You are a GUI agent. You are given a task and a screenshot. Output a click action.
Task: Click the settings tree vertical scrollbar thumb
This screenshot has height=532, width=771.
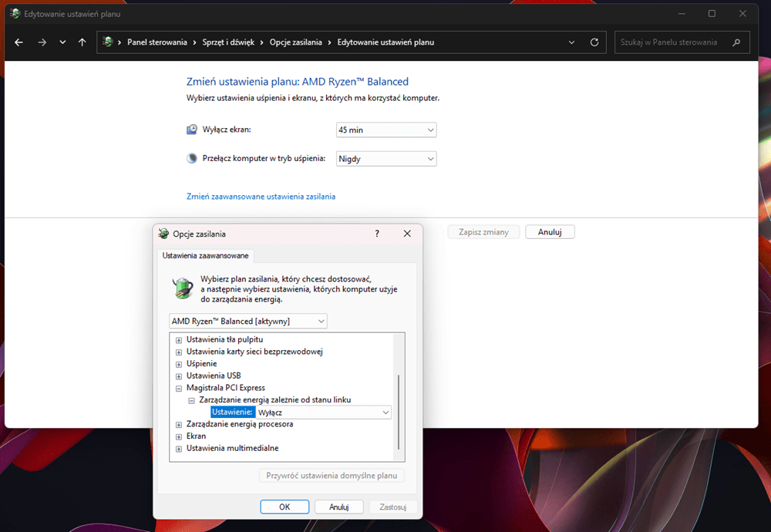pyautogui.click(x=399, y=412)
